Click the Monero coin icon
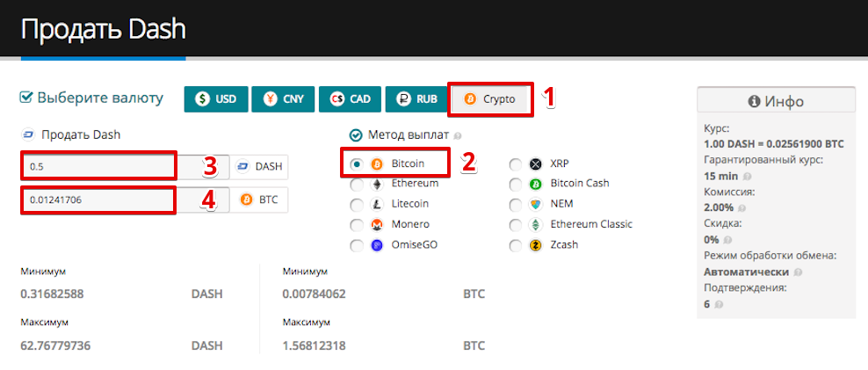Viewport: 868px width, 370px height. [x=377, y=226]
